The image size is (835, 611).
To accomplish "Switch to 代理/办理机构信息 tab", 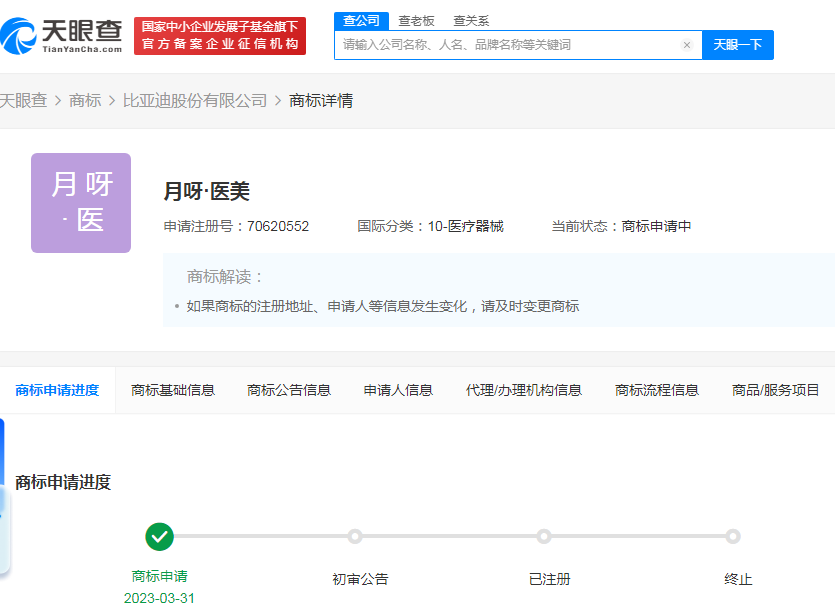I will 524,390.
